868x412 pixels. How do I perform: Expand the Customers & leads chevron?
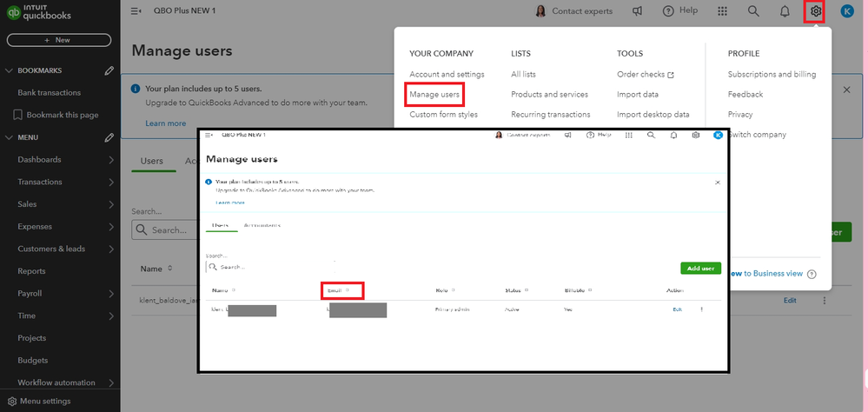(x=111, y=249)
